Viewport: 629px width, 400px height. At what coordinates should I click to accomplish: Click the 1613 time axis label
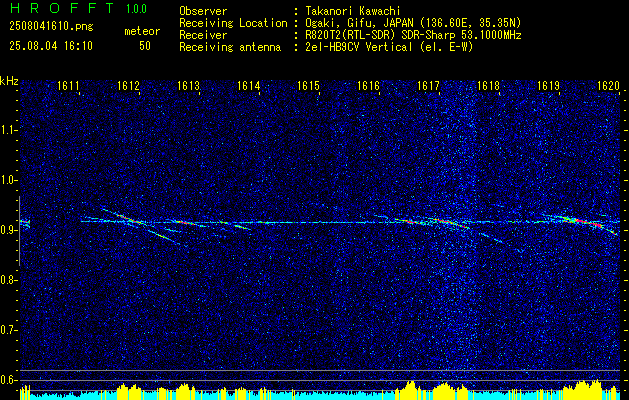point(188,85)
